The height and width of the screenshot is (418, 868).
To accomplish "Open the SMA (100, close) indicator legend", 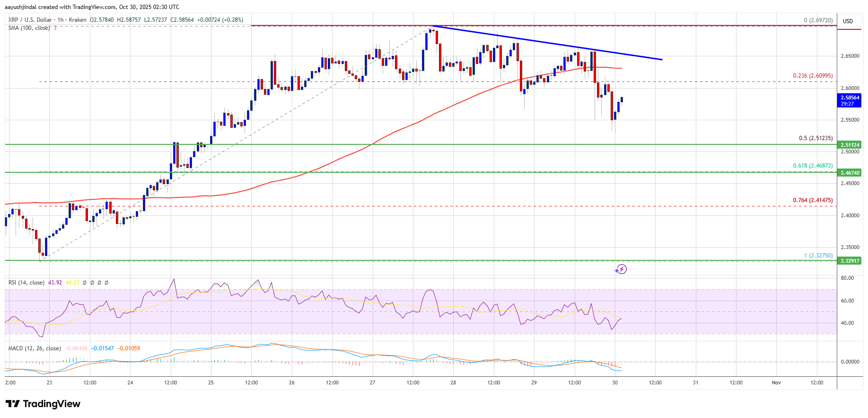I will point(29,28).
